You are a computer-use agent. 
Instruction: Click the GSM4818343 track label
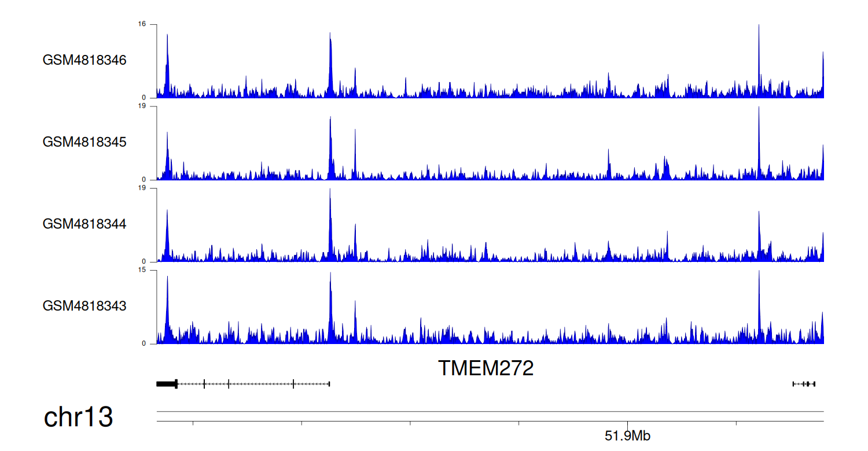coord(84,306)
